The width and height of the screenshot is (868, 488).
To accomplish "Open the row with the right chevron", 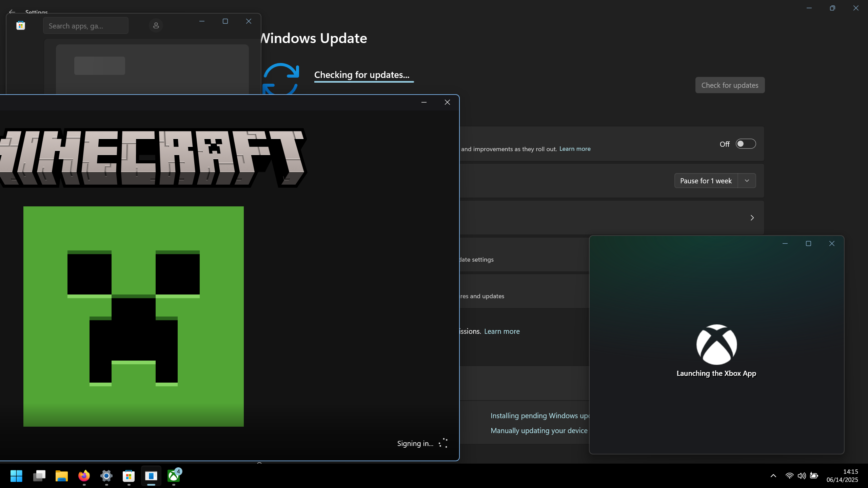I will (x=612, y=218).
